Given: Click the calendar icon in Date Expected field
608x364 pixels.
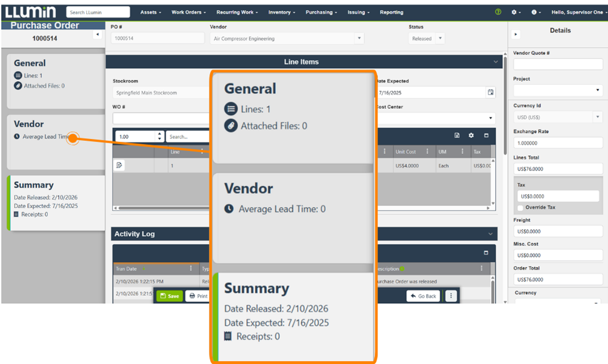Looking at the screenshot, I should (x=490, y=92).
